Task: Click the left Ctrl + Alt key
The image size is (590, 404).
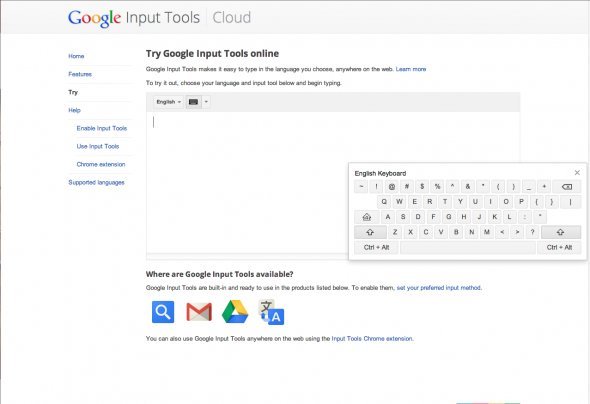Action: tap(376, 248)
